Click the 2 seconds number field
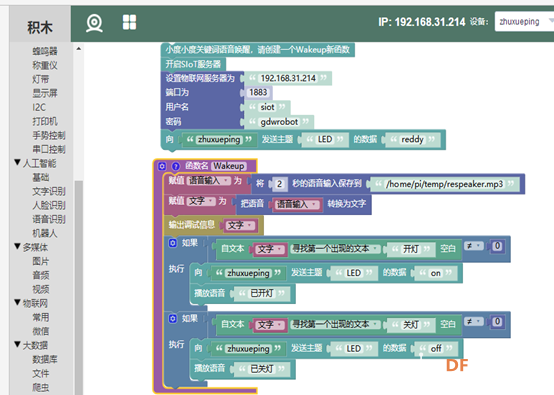554x395 pixels. tap(279, 184)
